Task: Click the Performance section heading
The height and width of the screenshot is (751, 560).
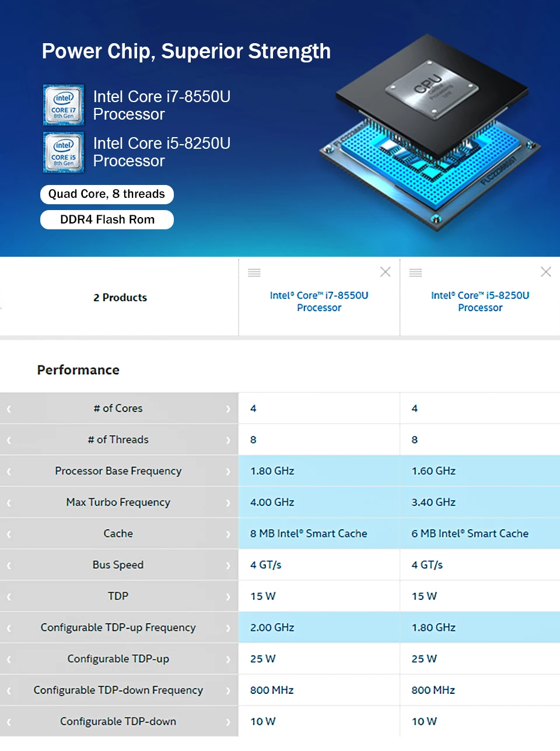Action: click(78, 370)
